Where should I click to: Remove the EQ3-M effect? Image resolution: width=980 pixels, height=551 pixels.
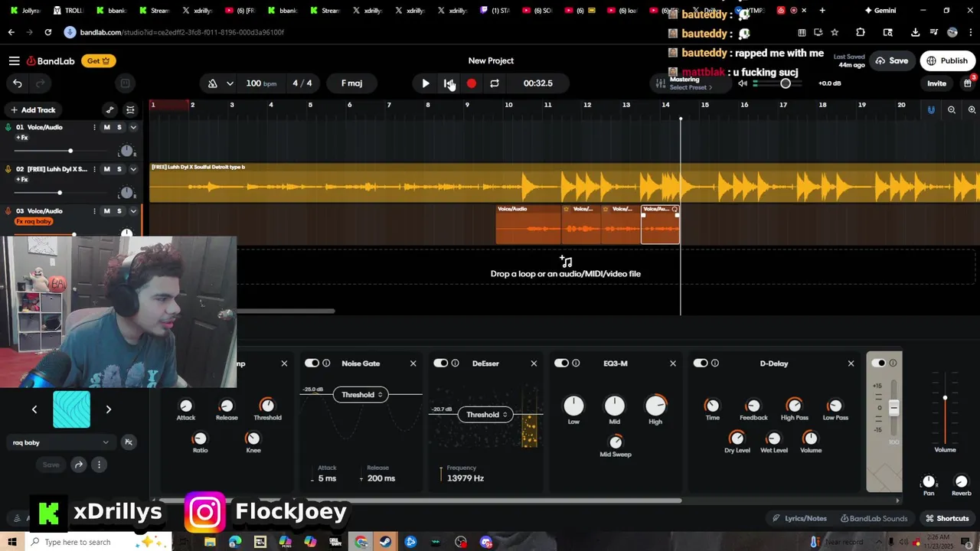coord(673,364)
